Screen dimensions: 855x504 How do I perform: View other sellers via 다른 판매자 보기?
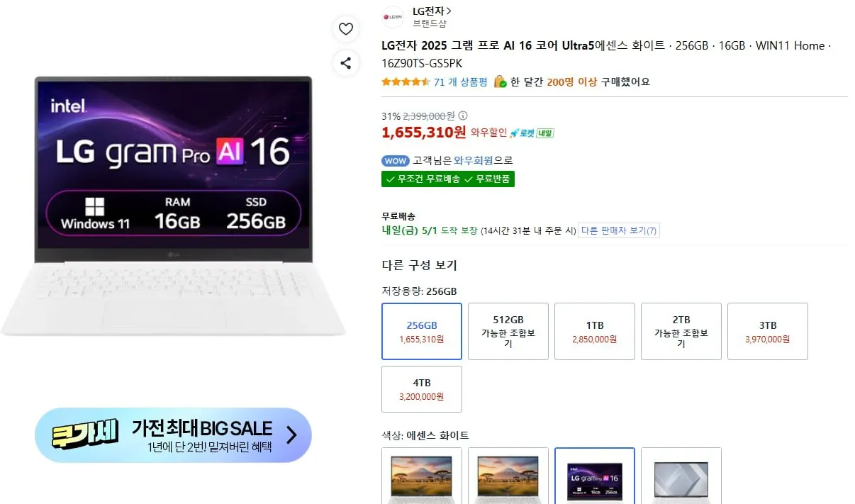pyautogui.click(x=618, y=230)
